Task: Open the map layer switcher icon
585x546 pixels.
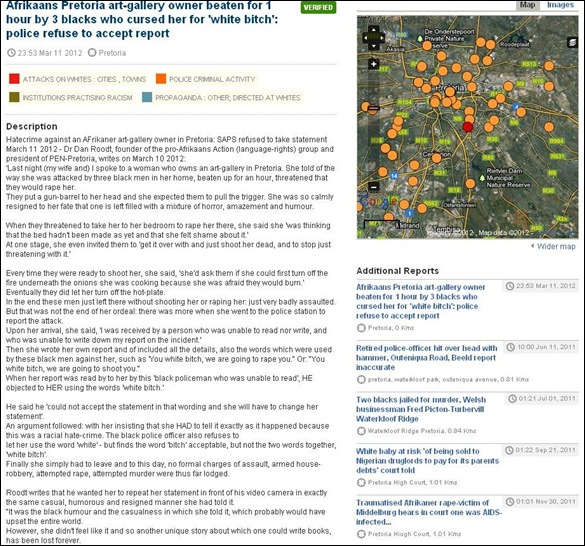Action: coord(572,43)
